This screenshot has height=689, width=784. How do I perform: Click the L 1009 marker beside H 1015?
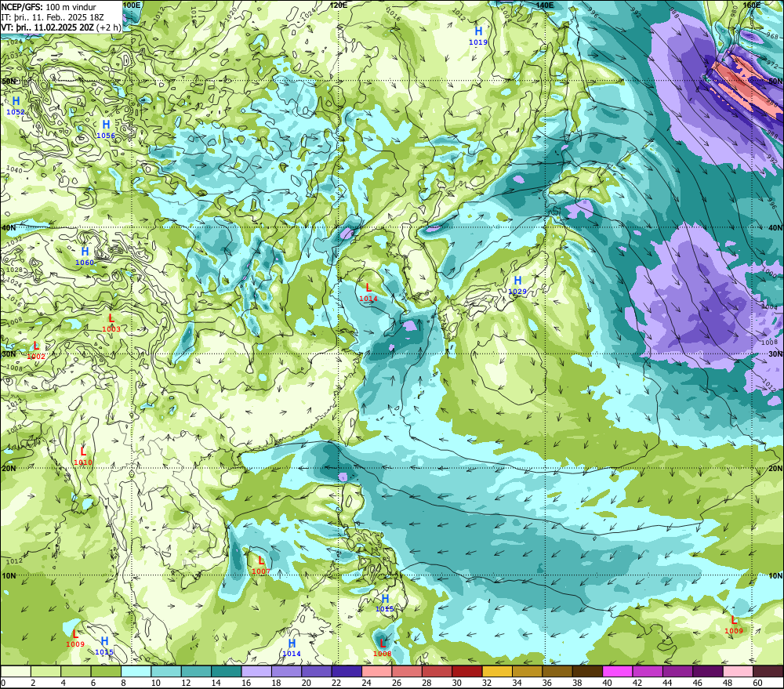pyautogui.click(x=75, y=638)
